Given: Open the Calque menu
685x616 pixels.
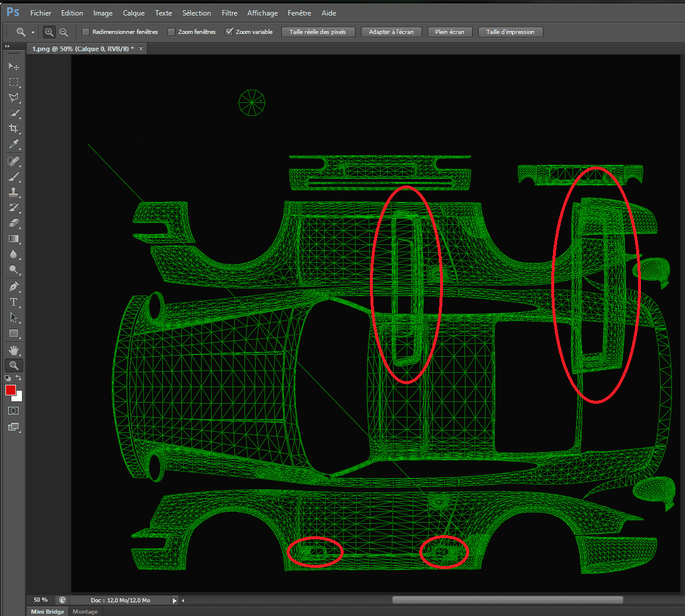Looking at the screenshot, I should tap(134, 13).
